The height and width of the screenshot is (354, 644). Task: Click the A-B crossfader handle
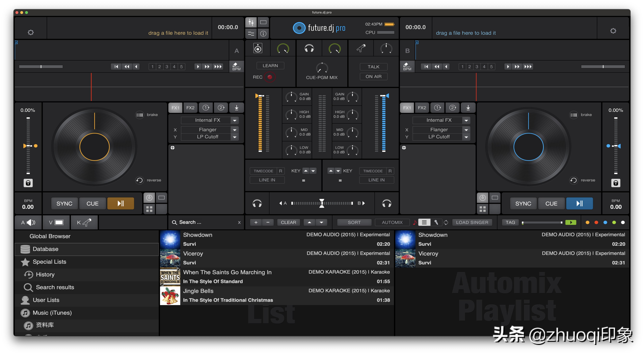(322, 203)
